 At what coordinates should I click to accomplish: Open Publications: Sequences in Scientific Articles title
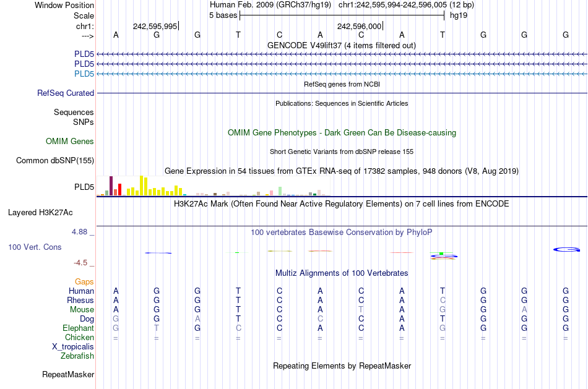click(x=342, y=103)
